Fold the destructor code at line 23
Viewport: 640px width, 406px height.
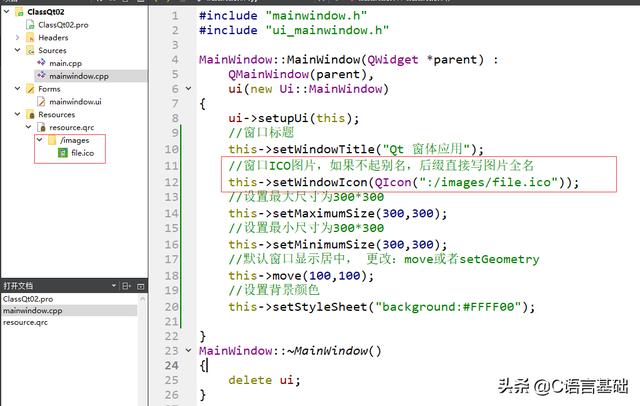[x=188, y=350]
